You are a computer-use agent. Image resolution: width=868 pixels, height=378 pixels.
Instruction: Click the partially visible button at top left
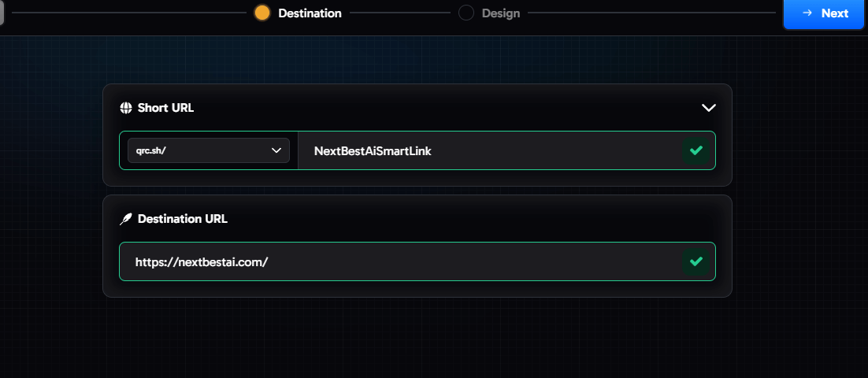pyautogui.click(x=2, y=12)
